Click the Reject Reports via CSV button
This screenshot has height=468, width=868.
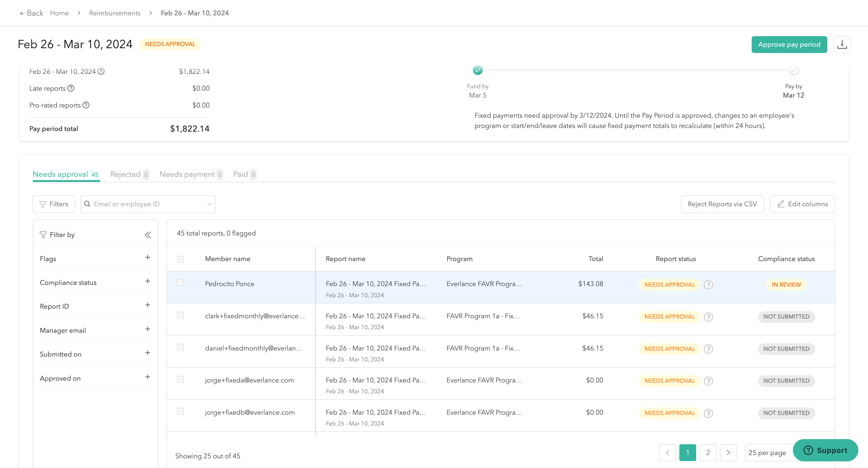[722, 204]
